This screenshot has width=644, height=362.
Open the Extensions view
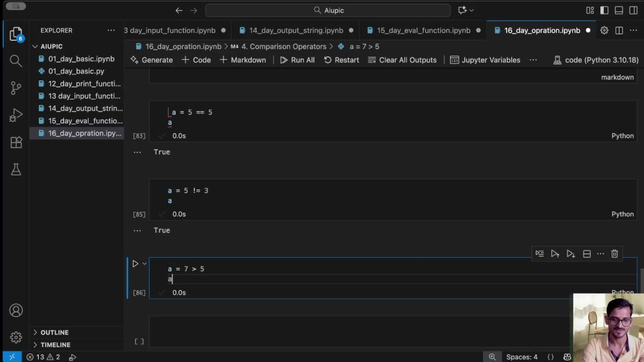[x=16, y=143]
